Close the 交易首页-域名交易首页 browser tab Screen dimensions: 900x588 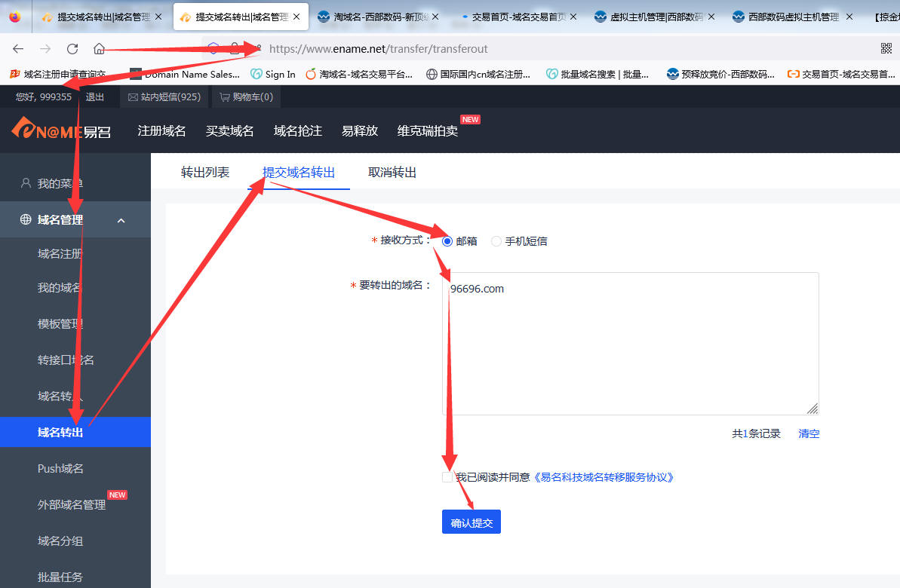coord(573,17)
